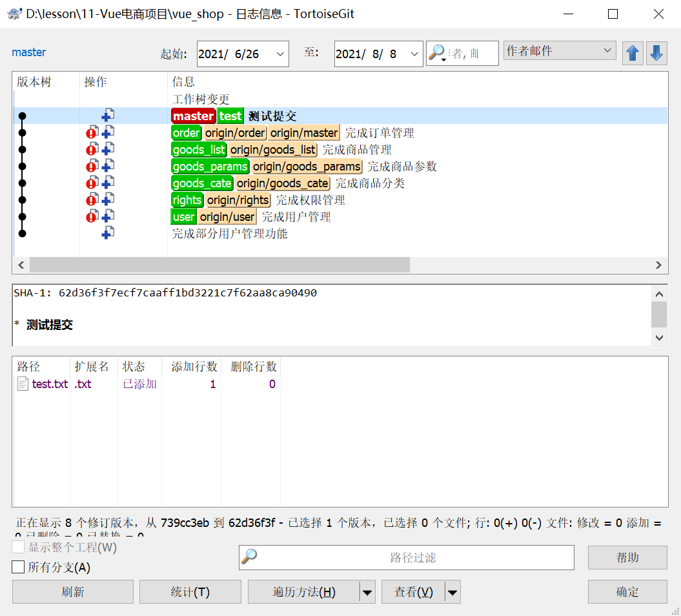
Task: Click the added-file action icon on 测试提交 row
Action: click(x=108, y=116)
